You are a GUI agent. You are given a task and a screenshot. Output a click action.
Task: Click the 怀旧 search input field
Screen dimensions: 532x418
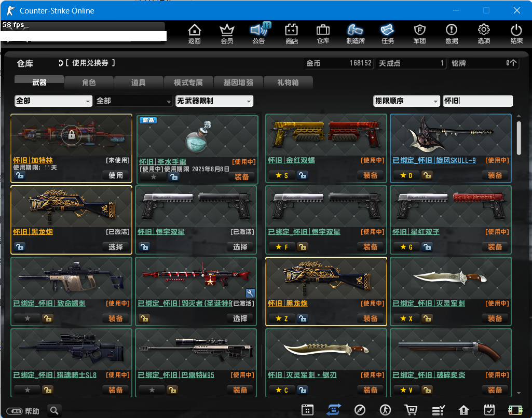pos(478,101)
